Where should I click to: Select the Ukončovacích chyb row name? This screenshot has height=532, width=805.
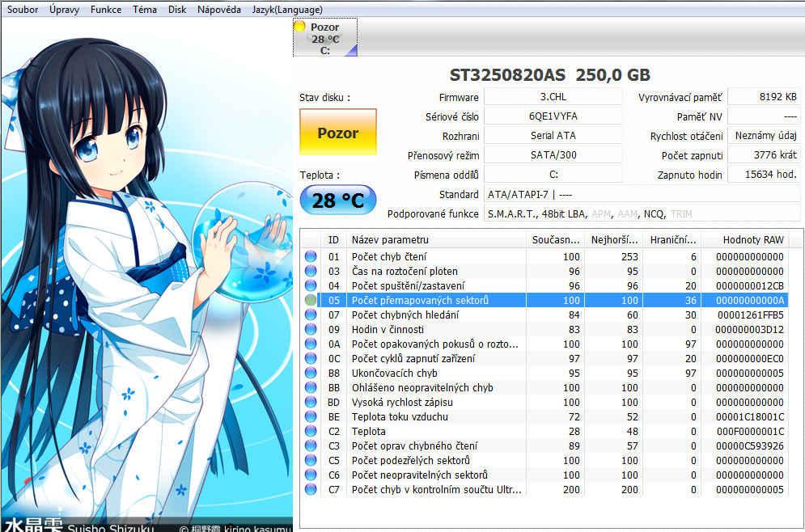[394, 373]
